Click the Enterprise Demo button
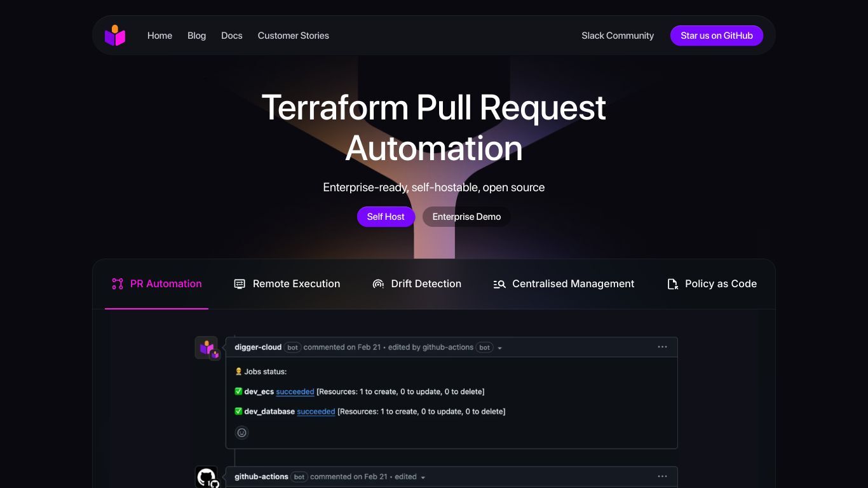 [466, 217]
